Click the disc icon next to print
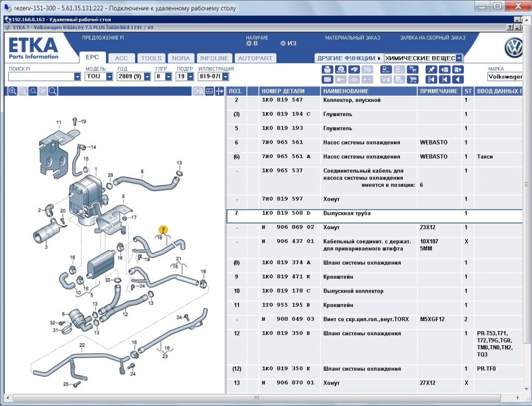 tap(340, 70)
